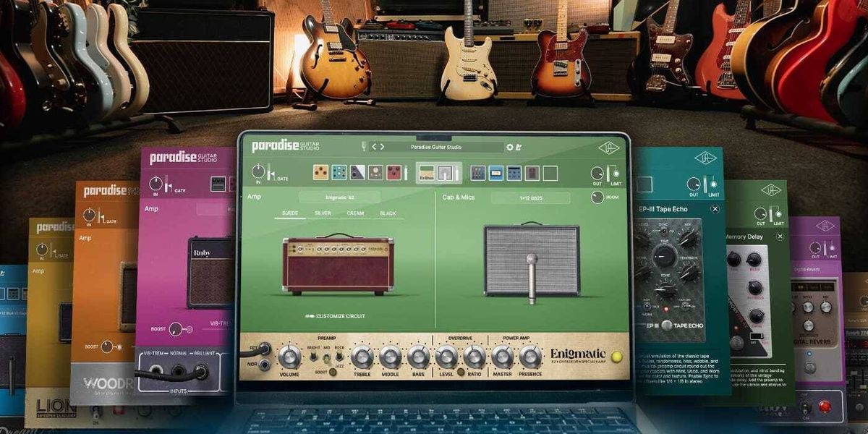The image size is (868, 434).
Task: Select the blue dot pedal icon in the pedal row
Action: [x=339, y=172]
